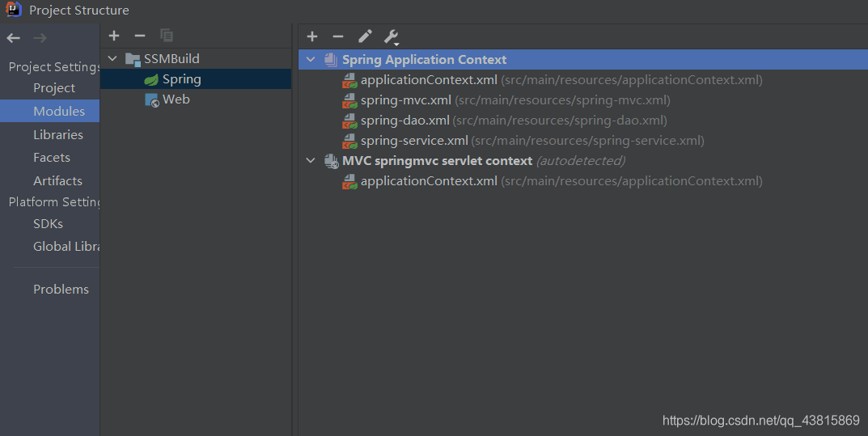Click the forward navigation arrow
This screenshot has height=436, width=868.
click(40, 38)
